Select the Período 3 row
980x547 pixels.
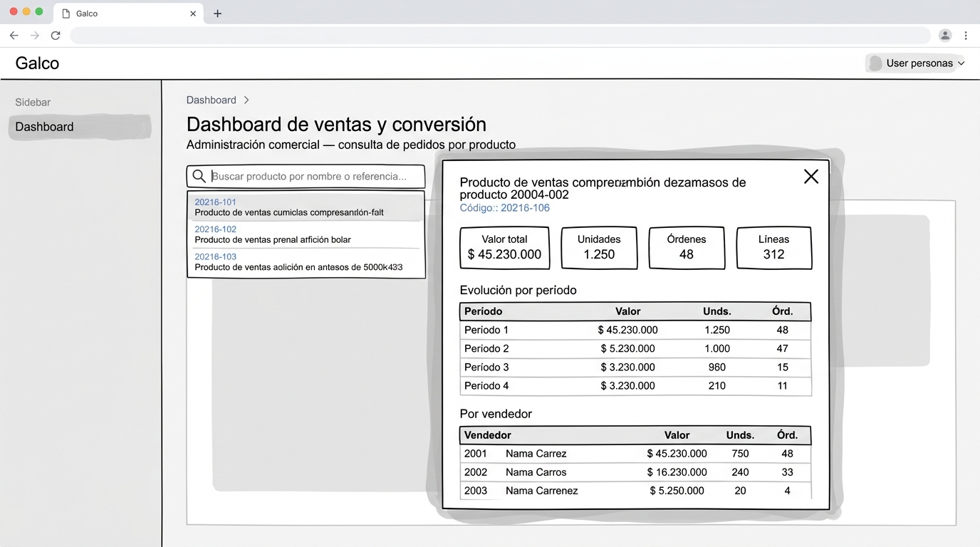(x=635, y=367)
